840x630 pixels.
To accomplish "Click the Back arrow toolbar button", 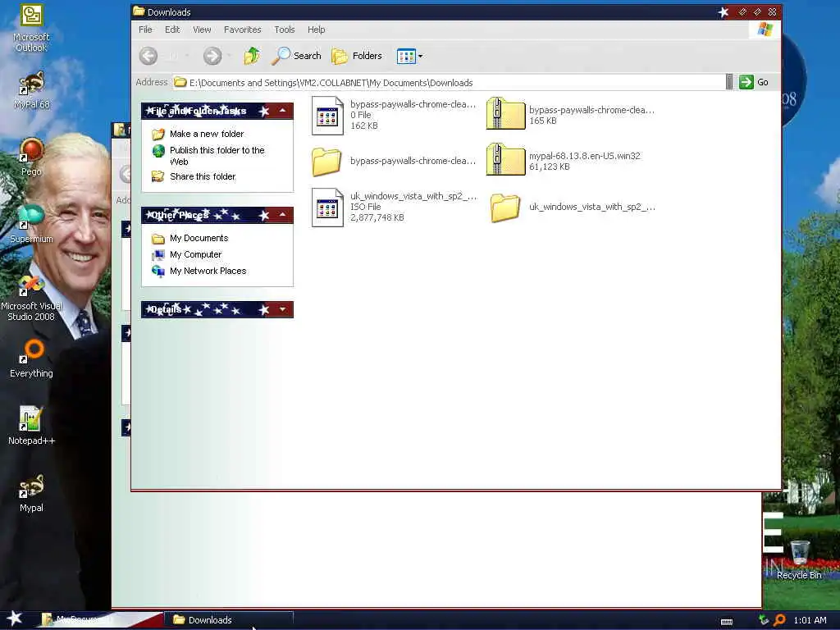I will (148, 56).
